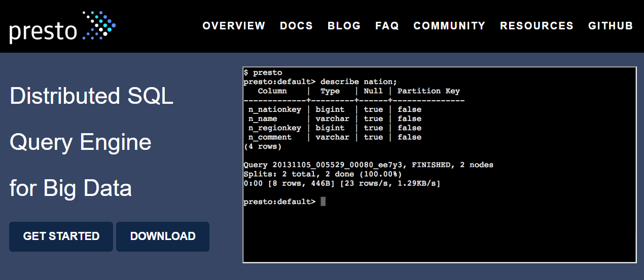Go to RESOURCES in navigation
This screenshot has width=644, height=280.
[536, 26]
